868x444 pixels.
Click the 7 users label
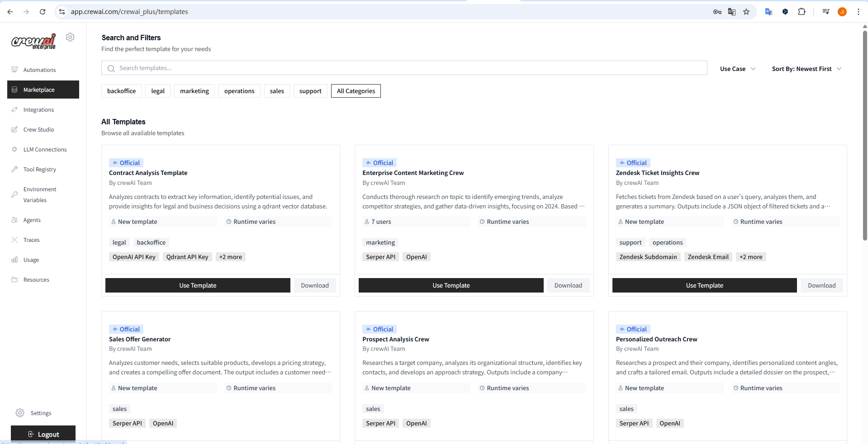pyautogui.click(x=381, y=222)
